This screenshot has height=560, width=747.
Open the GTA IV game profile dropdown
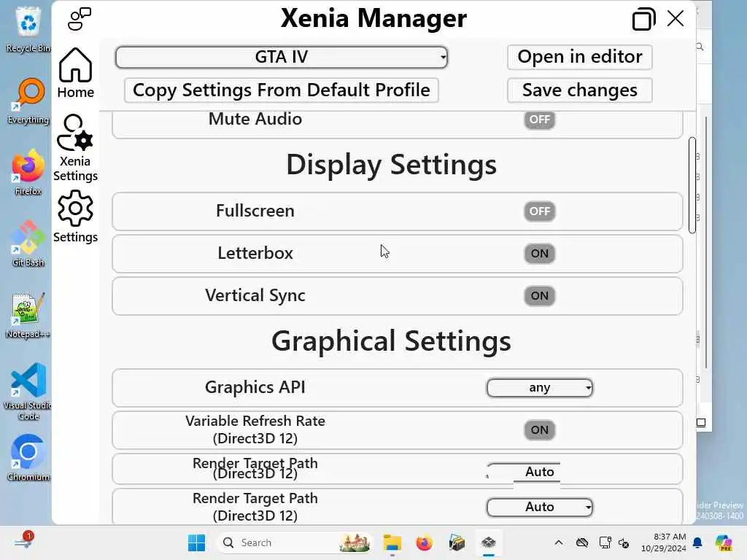[x=282, y=57]
